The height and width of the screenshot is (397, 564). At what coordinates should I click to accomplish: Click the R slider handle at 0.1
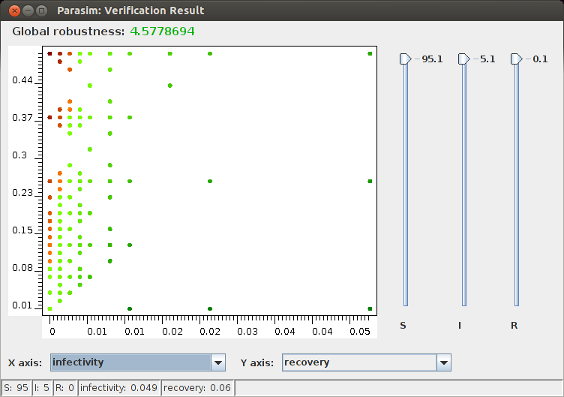click(x=517, y=59)
